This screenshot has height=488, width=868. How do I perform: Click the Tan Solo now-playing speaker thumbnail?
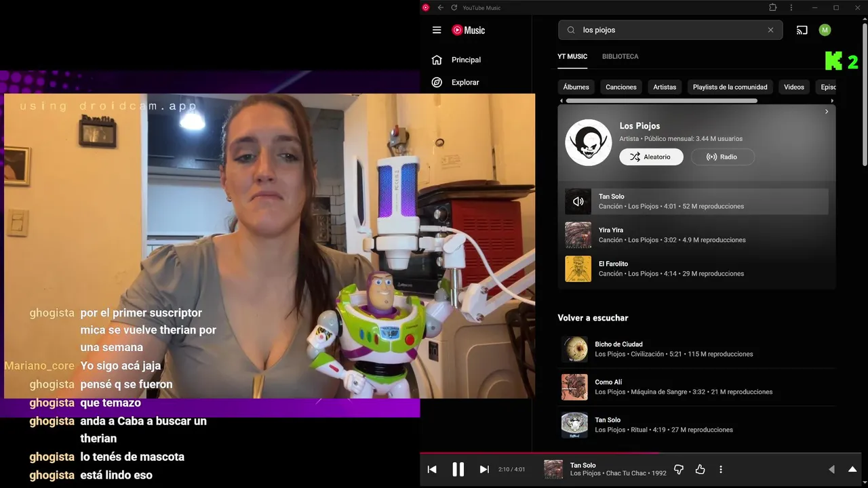[578, 201]
